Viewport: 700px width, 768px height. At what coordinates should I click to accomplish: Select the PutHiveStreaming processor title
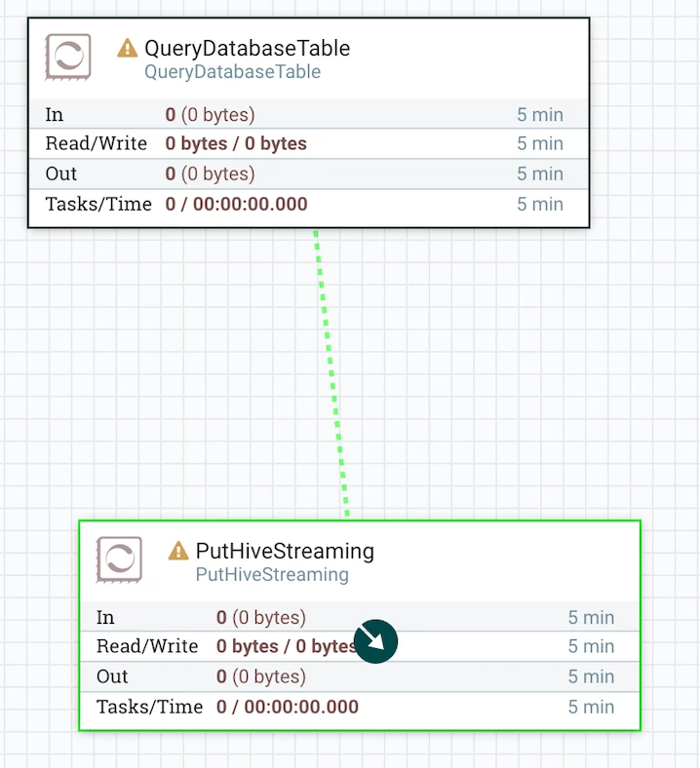pos(285,551)
